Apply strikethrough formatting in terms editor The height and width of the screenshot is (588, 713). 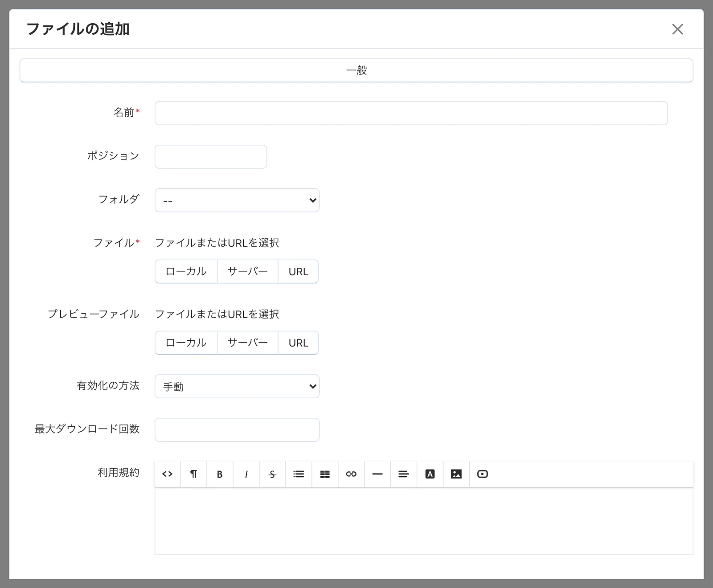click(x=272, y=474)
